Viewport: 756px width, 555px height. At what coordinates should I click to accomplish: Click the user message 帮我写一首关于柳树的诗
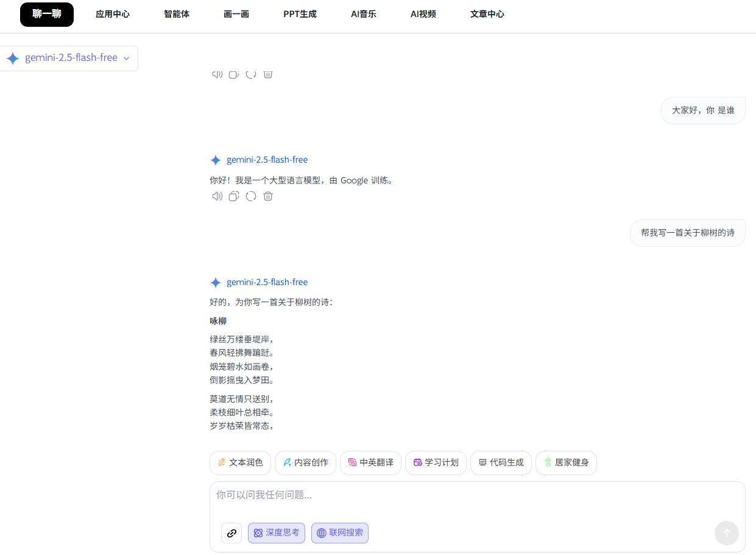click(688, 233)
